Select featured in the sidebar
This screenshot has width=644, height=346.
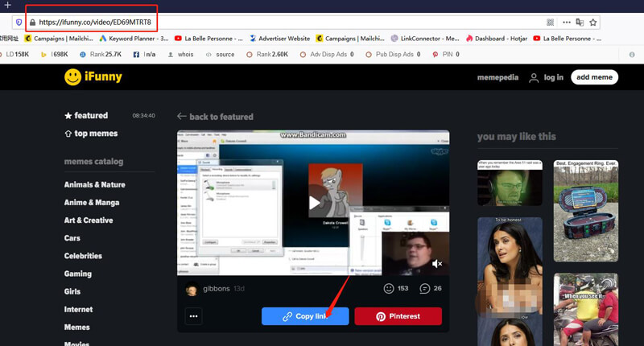click(86, 115)
